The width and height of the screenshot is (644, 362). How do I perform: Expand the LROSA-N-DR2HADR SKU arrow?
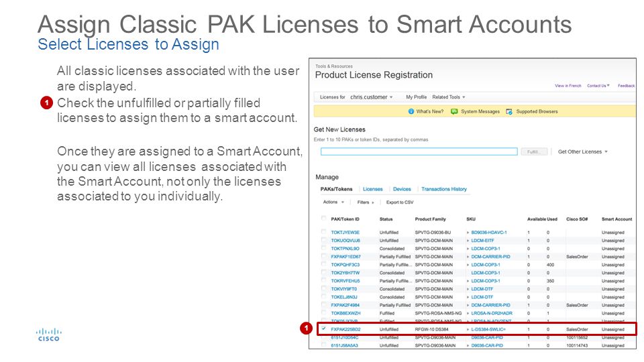click(468, 313)
